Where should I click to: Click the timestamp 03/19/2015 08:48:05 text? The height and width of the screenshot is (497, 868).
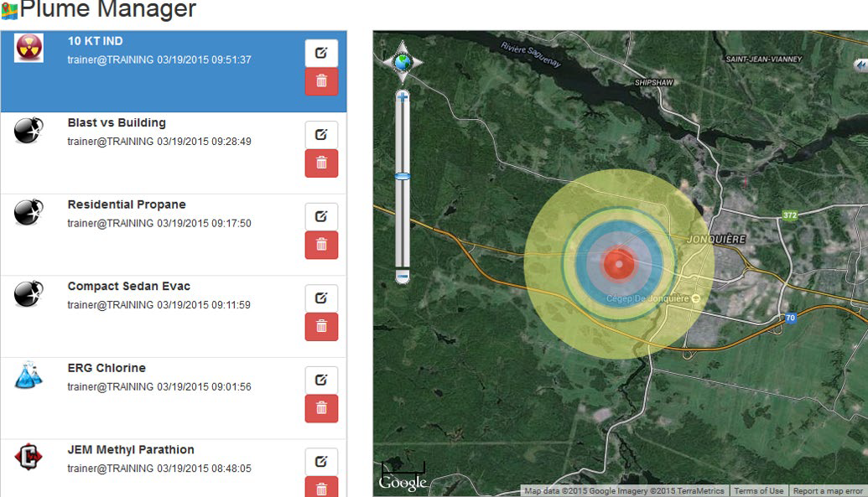click(x=205, y=469)
